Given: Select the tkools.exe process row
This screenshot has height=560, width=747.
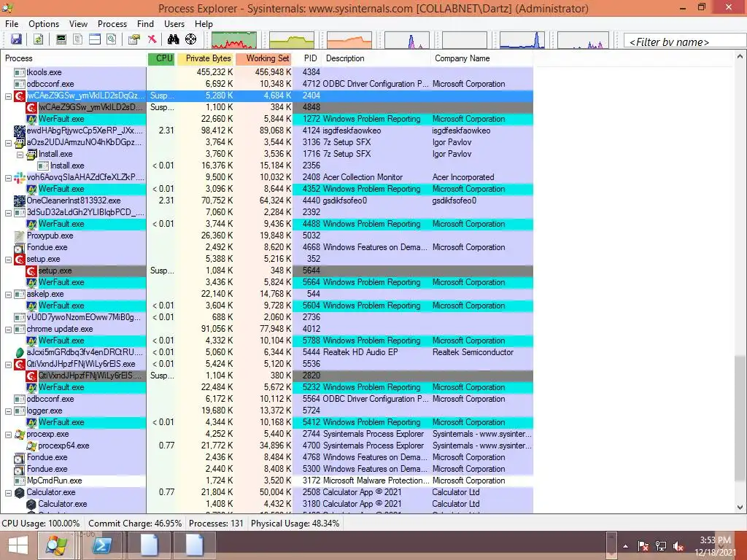Looking at the screenshot, I should click(x=266, y=72).
